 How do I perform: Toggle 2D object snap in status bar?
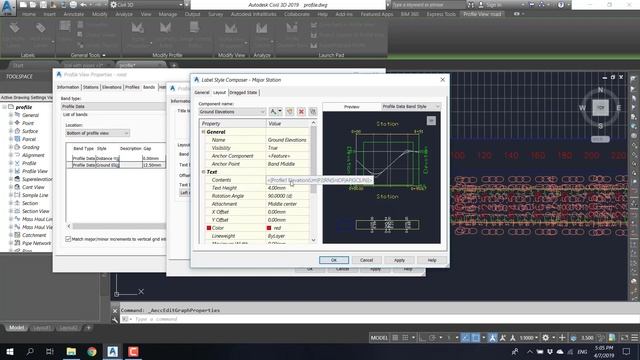click(x=476, y=338)
